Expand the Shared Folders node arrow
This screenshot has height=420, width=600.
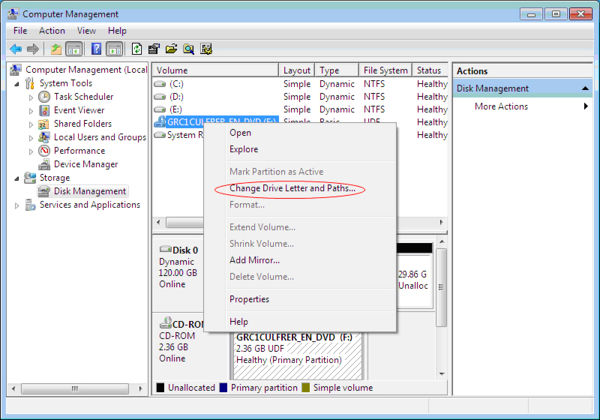point(31,124)
